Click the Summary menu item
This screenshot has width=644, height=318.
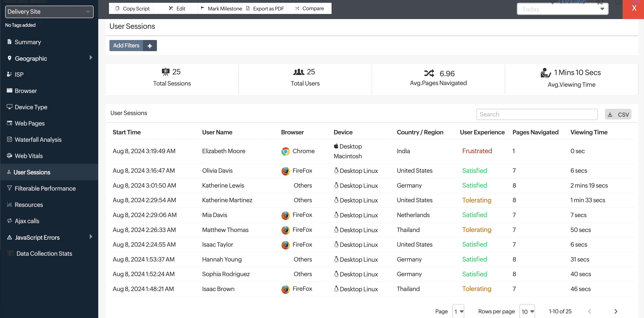click(x=28, y=42)
